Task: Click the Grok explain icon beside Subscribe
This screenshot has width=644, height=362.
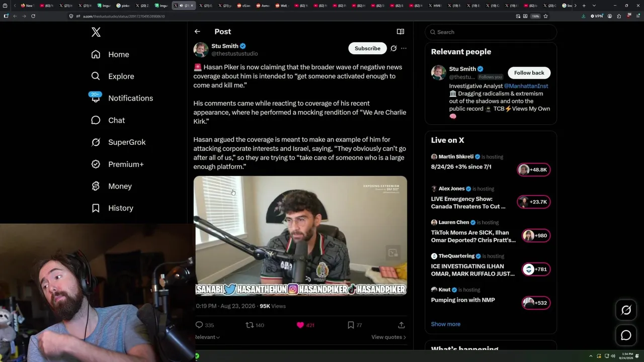Action: pyautogui.click(x=393, y=48)
